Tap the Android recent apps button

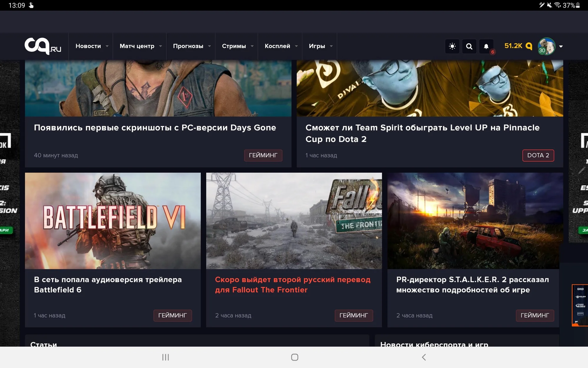[x=166, y=357]
